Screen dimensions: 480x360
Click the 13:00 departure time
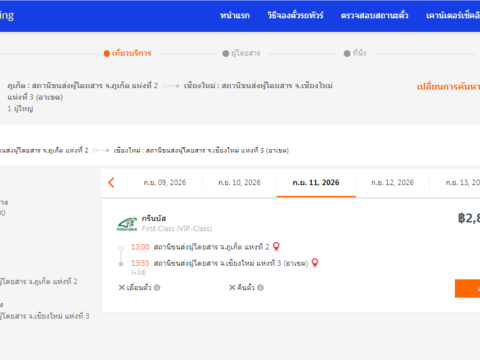coord(140,247)
